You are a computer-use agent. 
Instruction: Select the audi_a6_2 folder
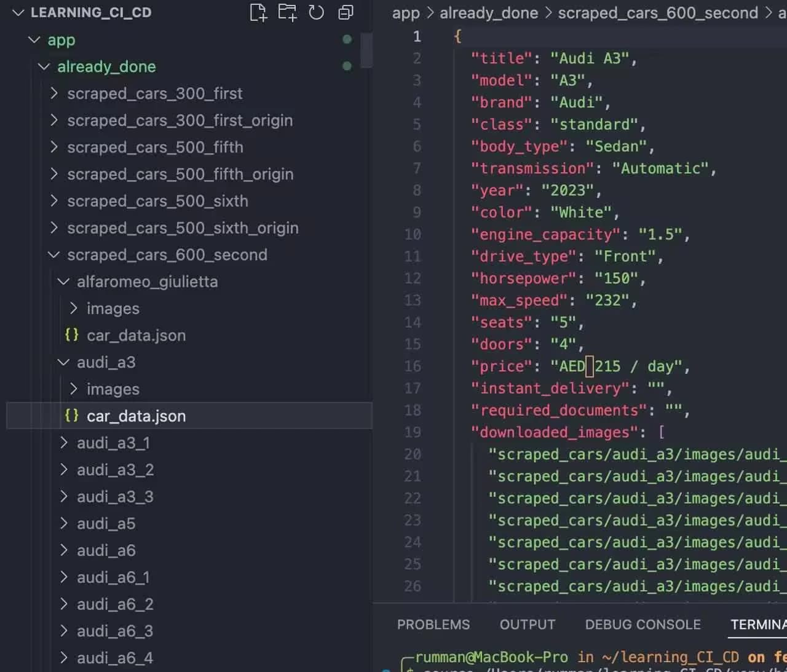click(x=116, y=604)
